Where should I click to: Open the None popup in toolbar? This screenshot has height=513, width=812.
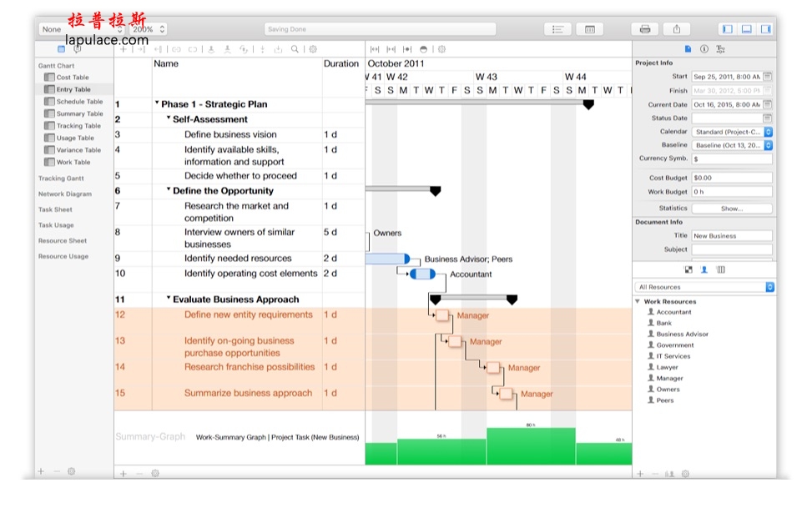(x=81, y=29)
